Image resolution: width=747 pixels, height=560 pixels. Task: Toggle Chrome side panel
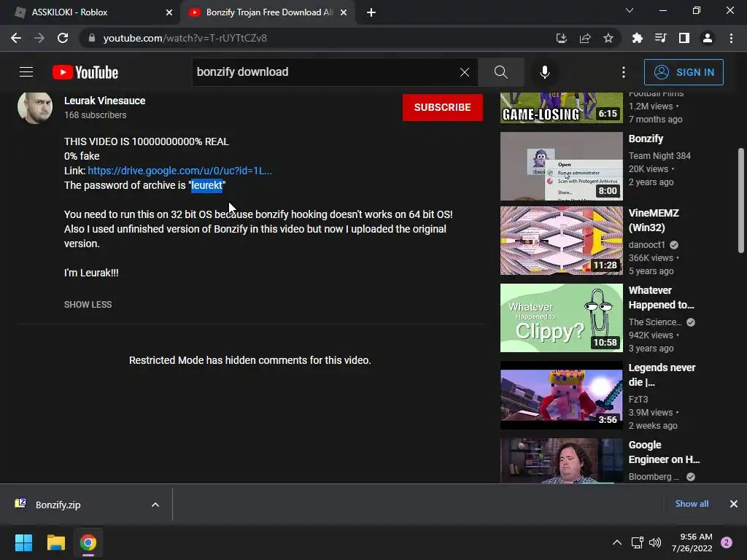(x=684, y=38)
